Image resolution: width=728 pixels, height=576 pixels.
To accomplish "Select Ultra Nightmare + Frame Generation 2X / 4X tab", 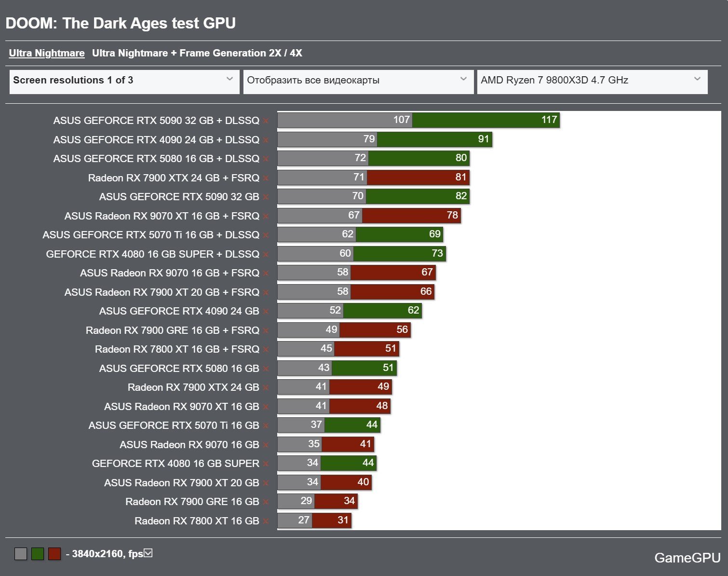I will pos(197,53).
